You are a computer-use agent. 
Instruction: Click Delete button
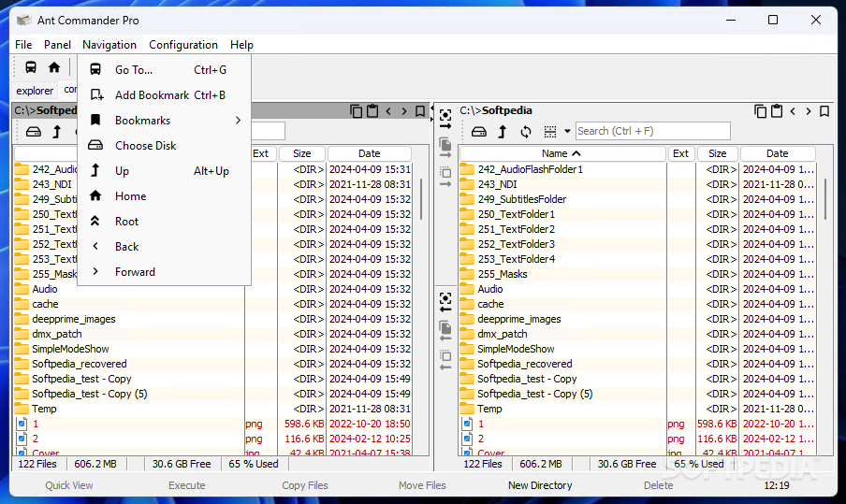pyautogui.click(x=658, y=485)
